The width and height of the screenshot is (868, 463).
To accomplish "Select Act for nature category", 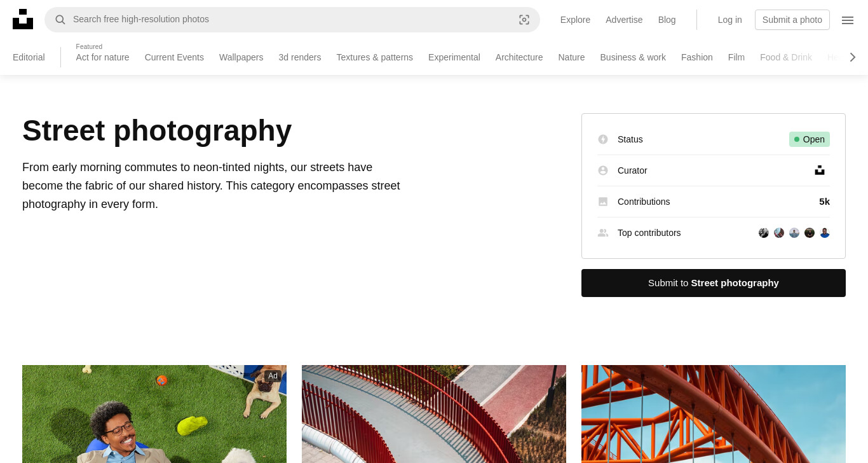I will (102, 57).
